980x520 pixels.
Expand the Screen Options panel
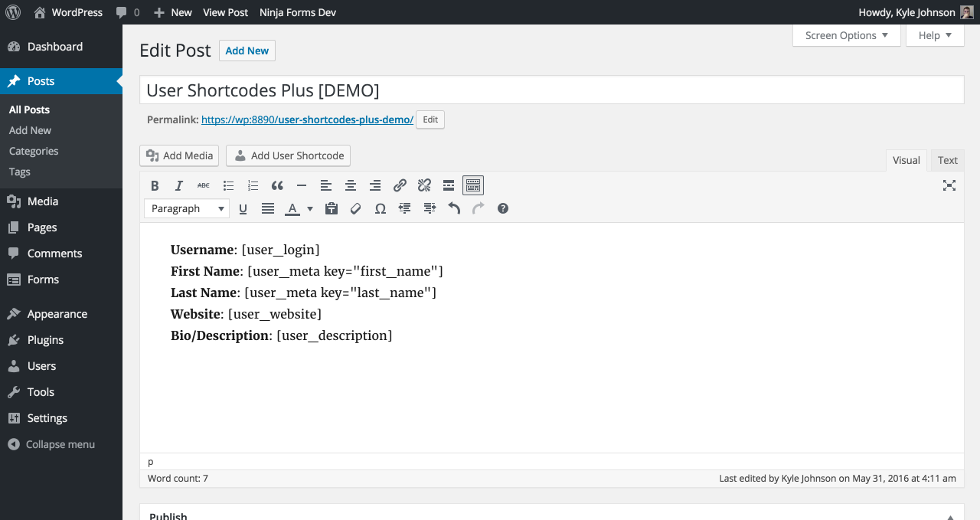pos(846,35)
